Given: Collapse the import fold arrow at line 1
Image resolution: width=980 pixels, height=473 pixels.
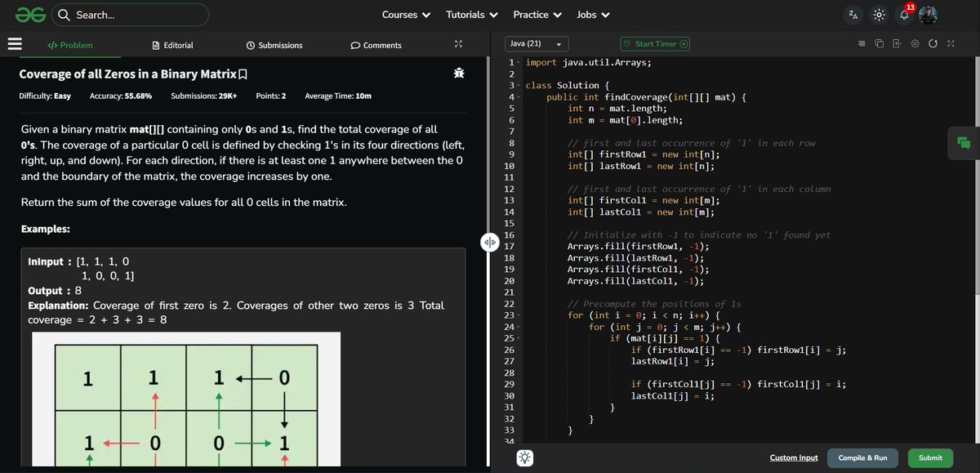Looking at the screenshot, I should coord(520,63).
